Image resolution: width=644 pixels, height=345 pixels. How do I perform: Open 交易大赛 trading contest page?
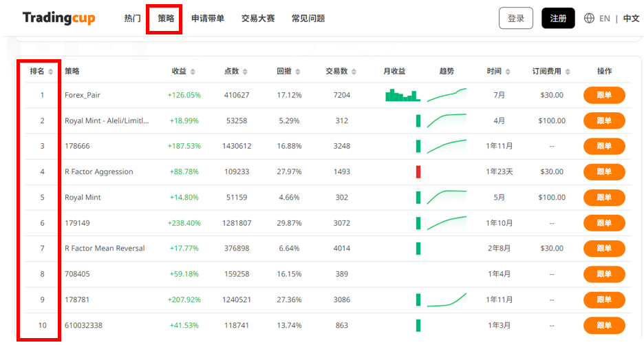click(x=258, y=19)
